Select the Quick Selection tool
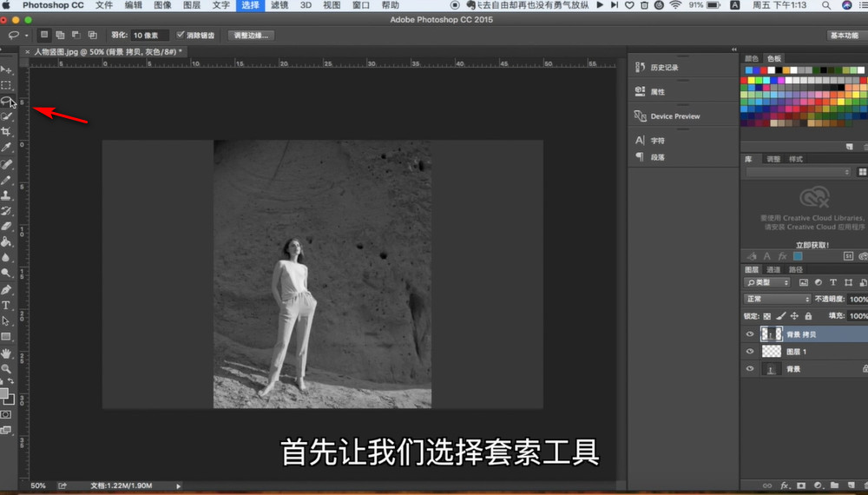 (6, 116)
